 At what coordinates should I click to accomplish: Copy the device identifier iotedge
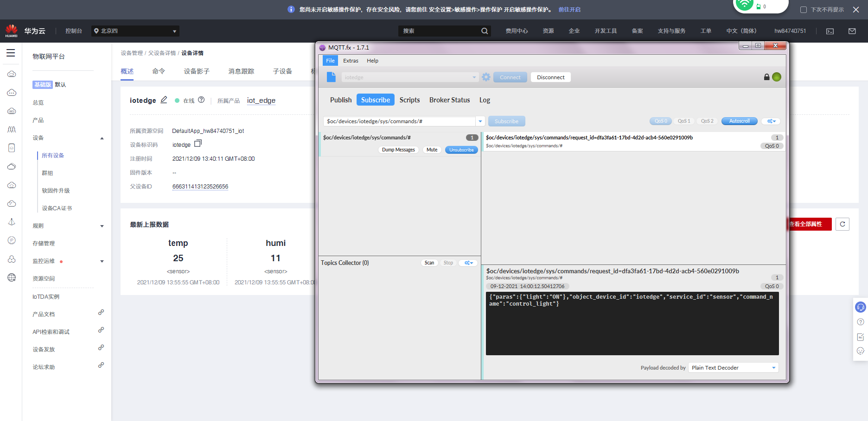coord(198,144)
